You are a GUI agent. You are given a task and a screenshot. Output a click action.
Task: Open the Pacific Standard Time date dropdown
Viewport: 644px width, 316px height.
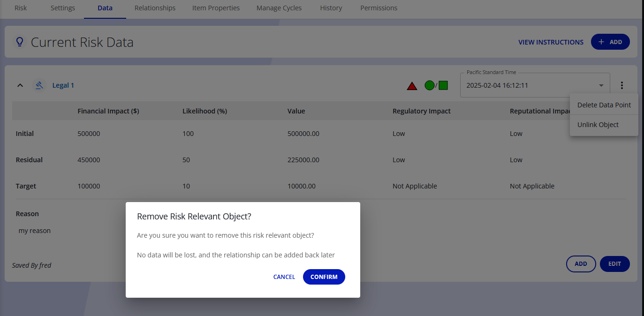click(535, 85)
